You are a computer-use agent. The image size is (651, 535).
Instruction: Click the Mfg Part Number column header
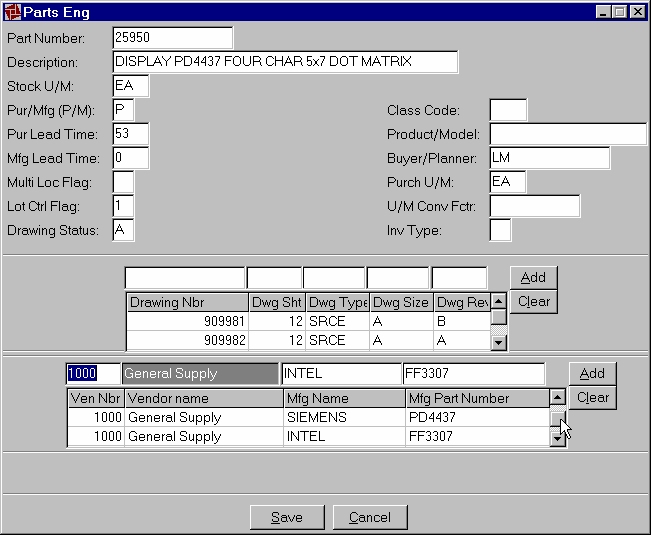point(477,398)
